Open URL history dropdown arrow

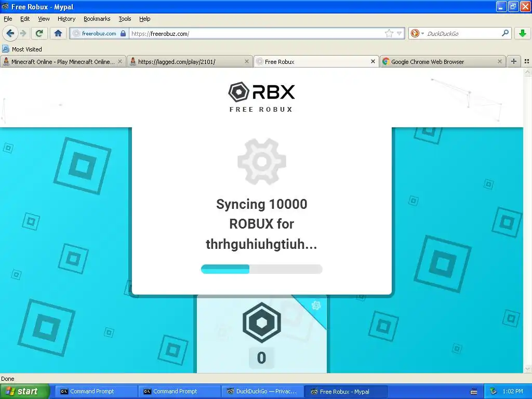click(400, 33)
